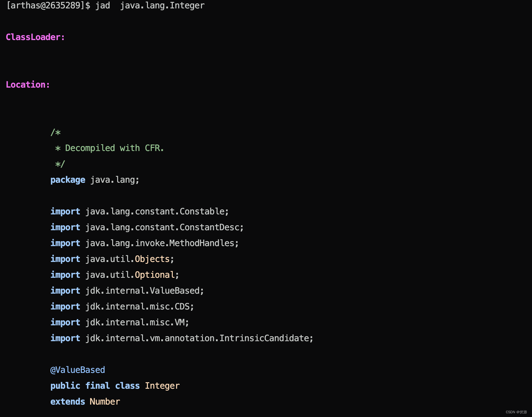Image resolution: width=532 pixels, height=417 pixels.
Task: Click the 'public final class Integer' declaration
Action: pos(115,386)
